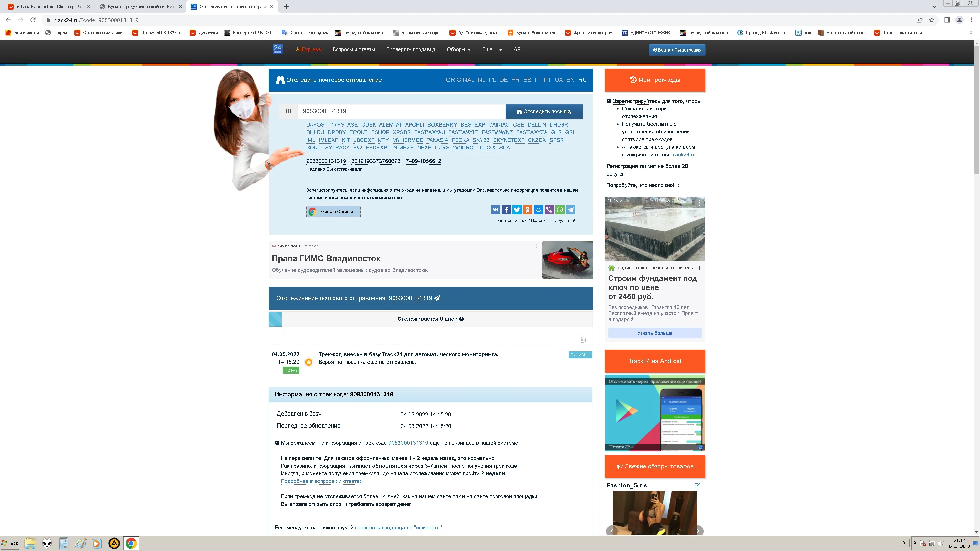Click the Track24 logo in navbar
980x551 pixels.
(277, 49)
